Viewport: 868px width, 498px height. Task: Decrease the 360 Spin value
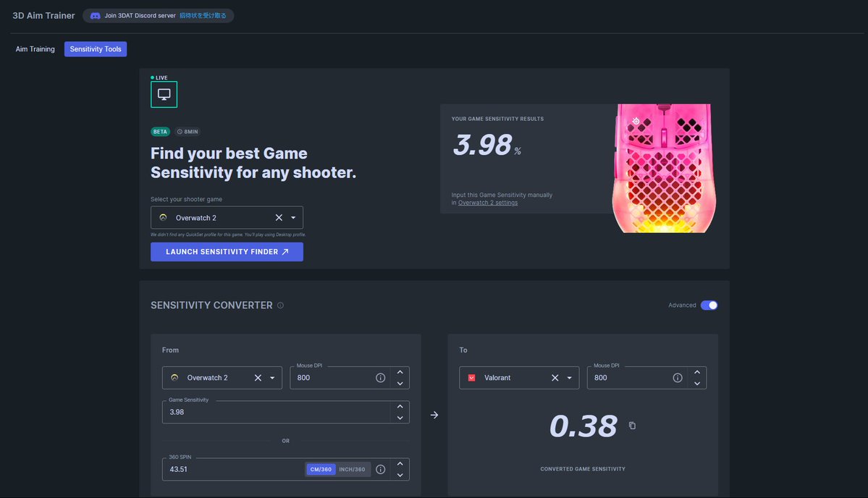pyautogui.click(x=400, y=476)
